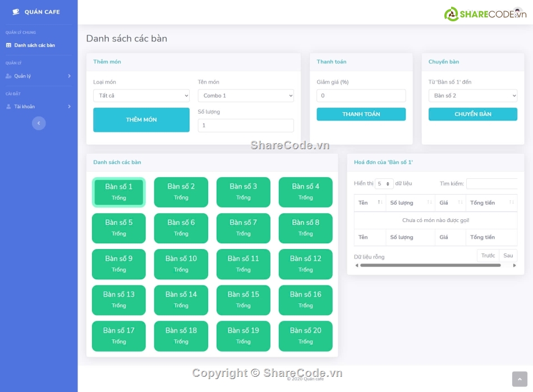
Task: Click the invoice table horizontal scrollbar
Action: pos(430,265)
